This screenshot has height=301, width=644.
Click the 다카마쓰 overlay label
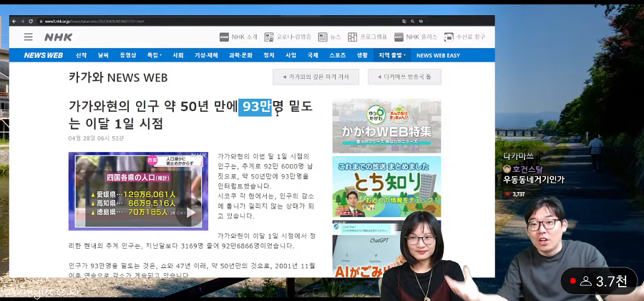pyautogui.click(x=518, y=157)
